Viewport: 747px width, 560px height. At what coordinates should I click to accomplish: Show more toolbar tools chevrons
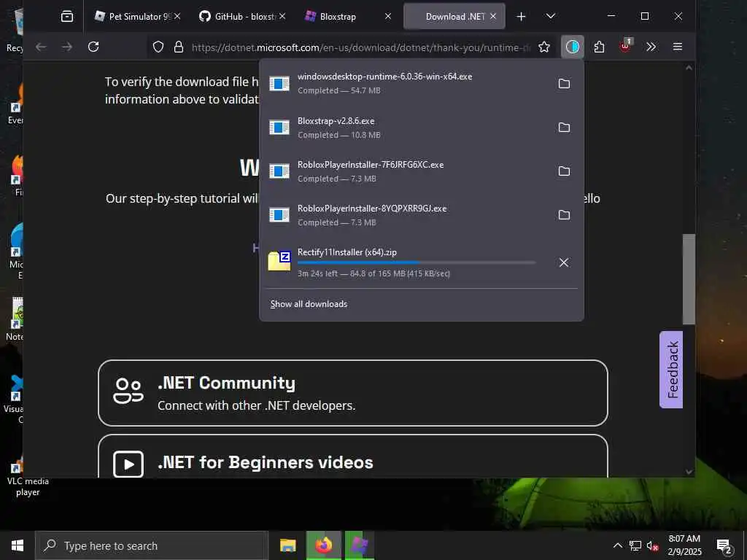[x=651, y=47]
